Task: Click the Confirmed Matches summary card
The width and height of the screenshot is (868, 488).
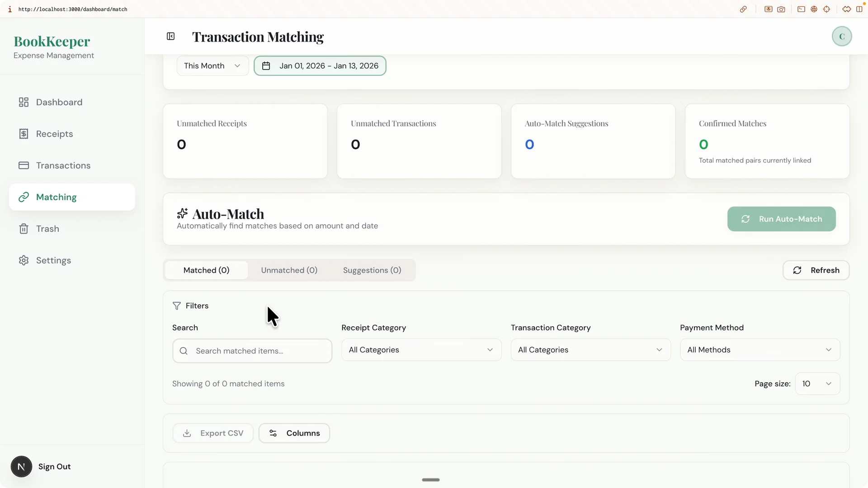Action: point(767,141)
